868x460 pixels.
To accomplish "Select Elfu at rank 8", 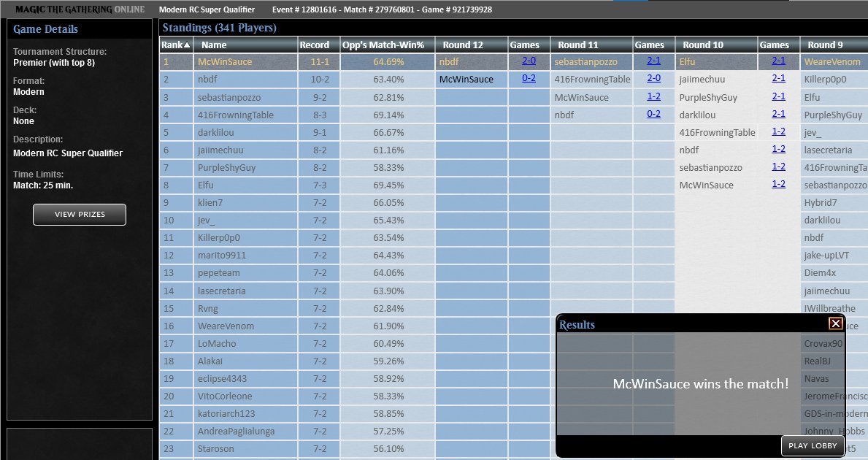I will tap(205, 185).
